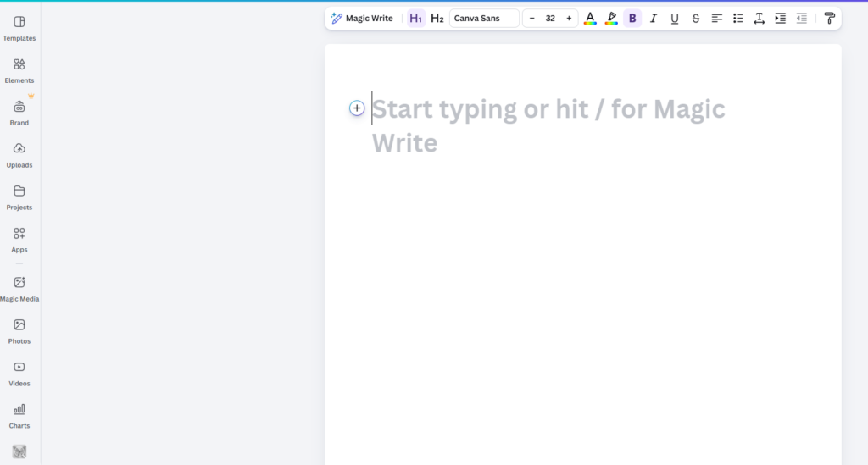The image size is (868, 465).
Task: Increase font size with plus stepper
Action: [569, 19]
